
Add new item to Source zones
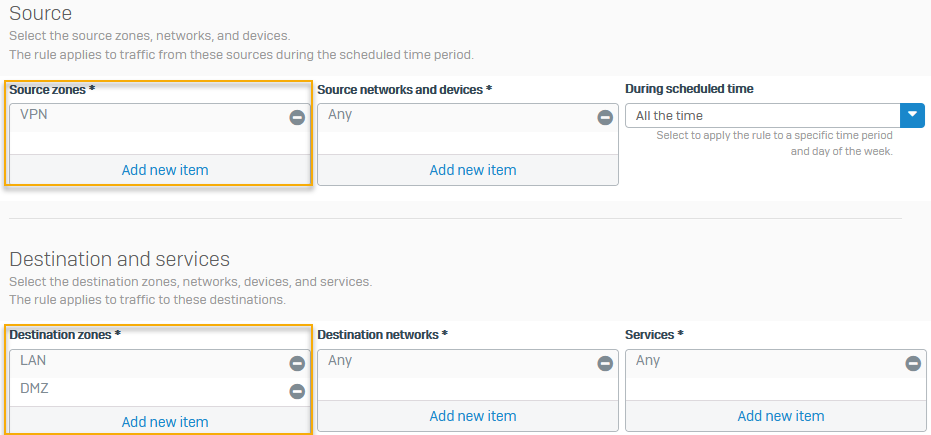165,170
